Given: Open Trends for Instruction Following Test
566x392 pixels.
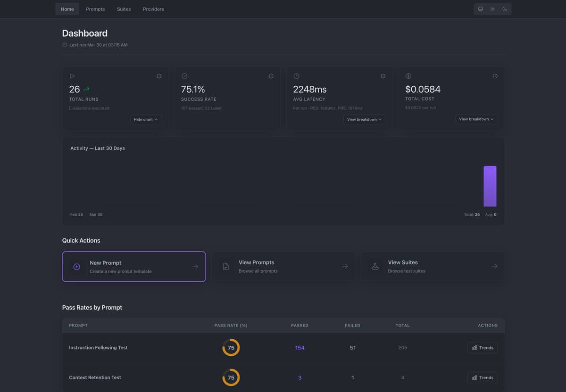Looking at the screenshot, I should (483, 348).
